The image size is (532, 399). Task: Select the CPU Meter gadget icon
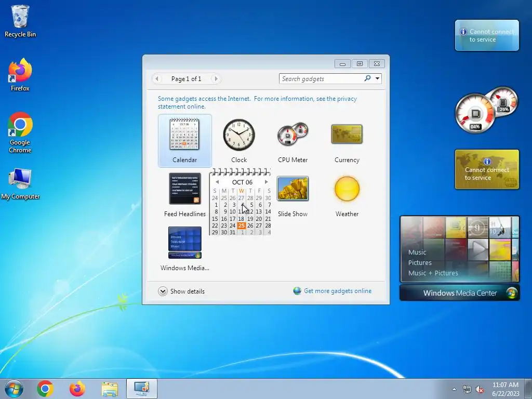point(293,135)
